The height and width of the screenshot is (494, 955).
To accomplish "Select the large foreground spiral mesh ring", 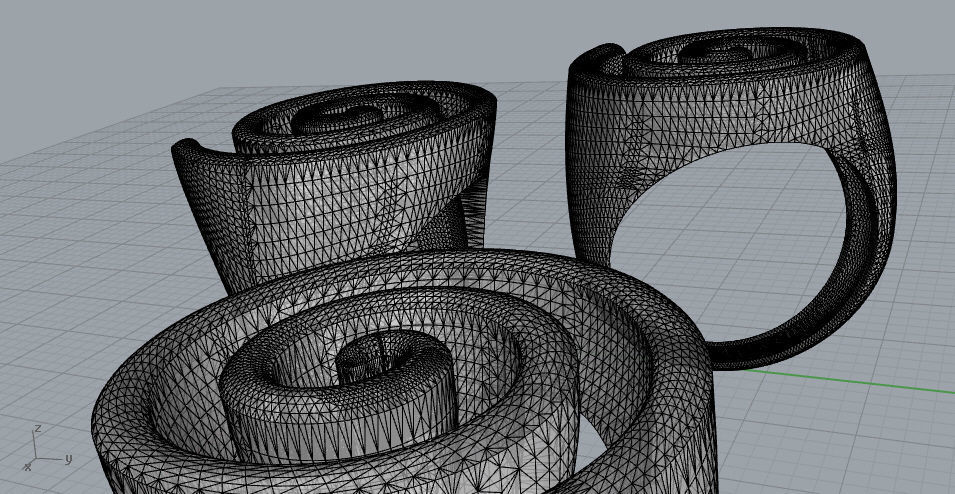I will [x=404, y=372].
